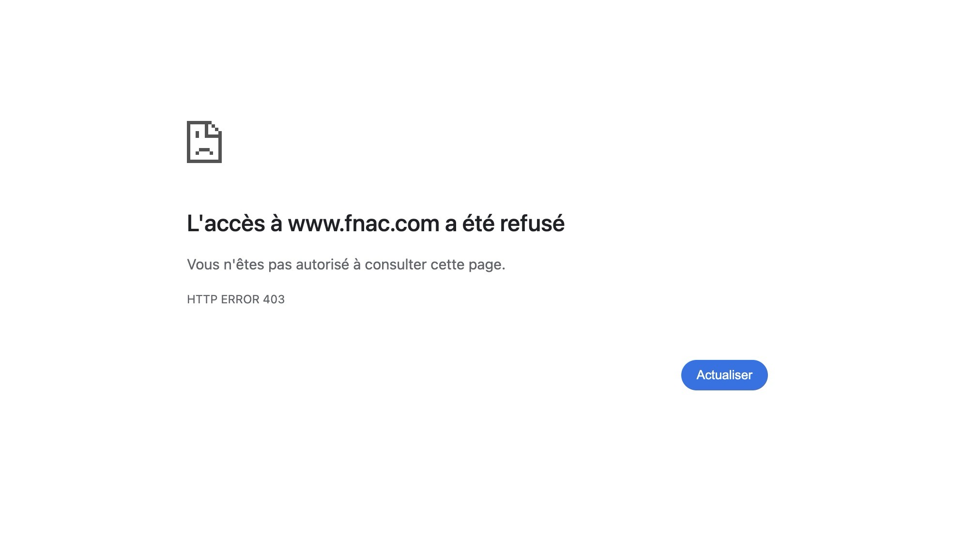Image resolution: width=980 pixels, height=536 pixels.
Task: Click the '403' error code number
Action: point(274,299)
